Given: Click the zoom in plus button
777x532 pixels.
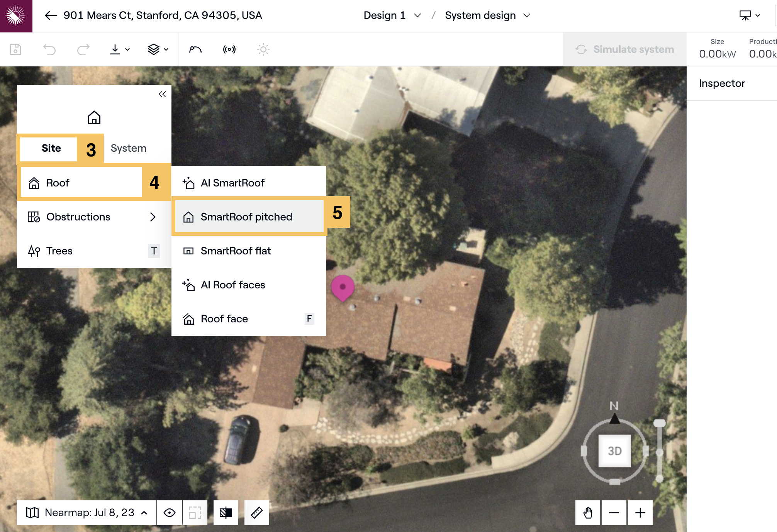Looking at the screenshot, I should (640, 513).
